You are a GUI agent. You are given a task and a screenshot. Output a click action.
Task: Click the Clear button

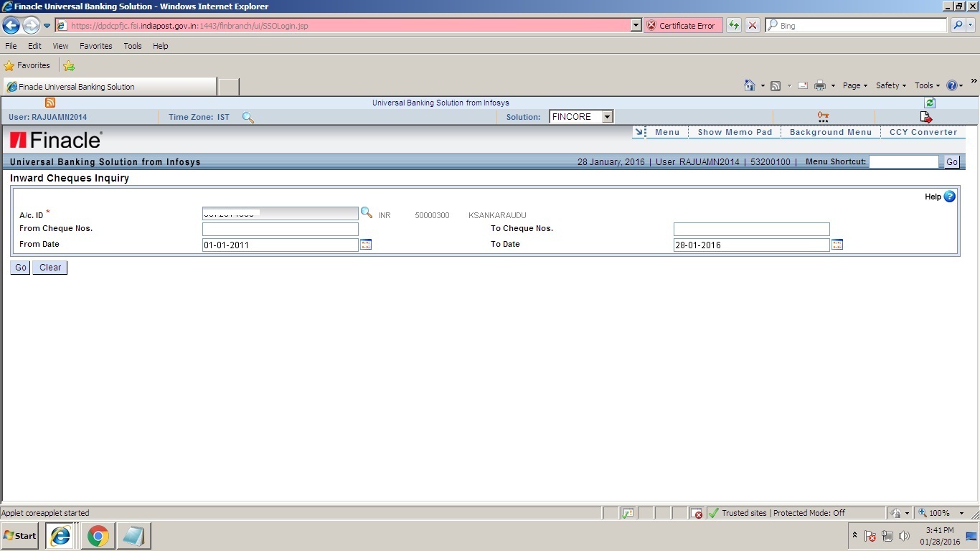tap(49, 267)
